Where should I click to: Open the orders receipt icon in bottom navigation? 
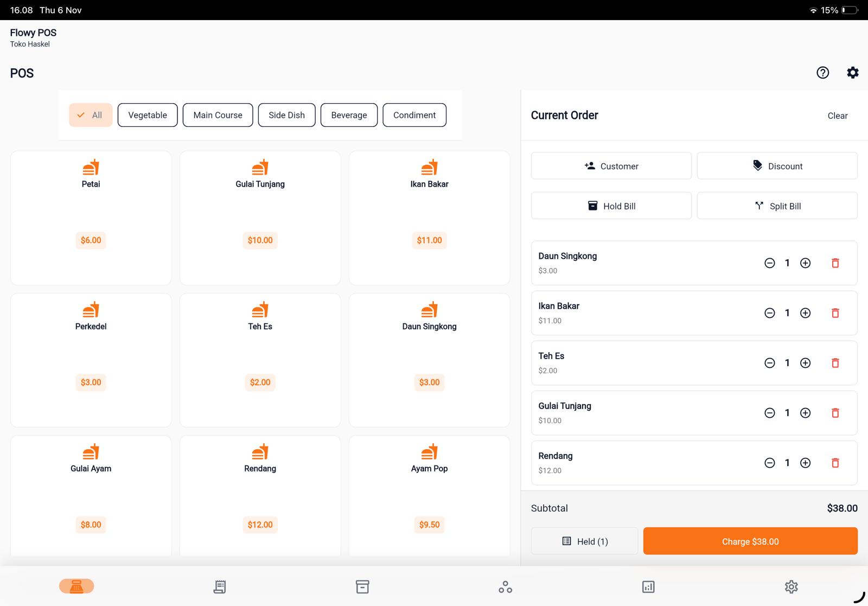(219, 586)
